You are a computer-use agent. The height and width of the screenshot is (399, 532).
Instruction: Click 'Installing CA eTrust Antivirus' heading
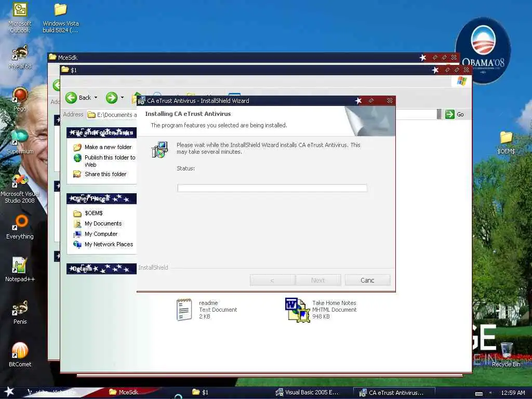click(188, 114)
